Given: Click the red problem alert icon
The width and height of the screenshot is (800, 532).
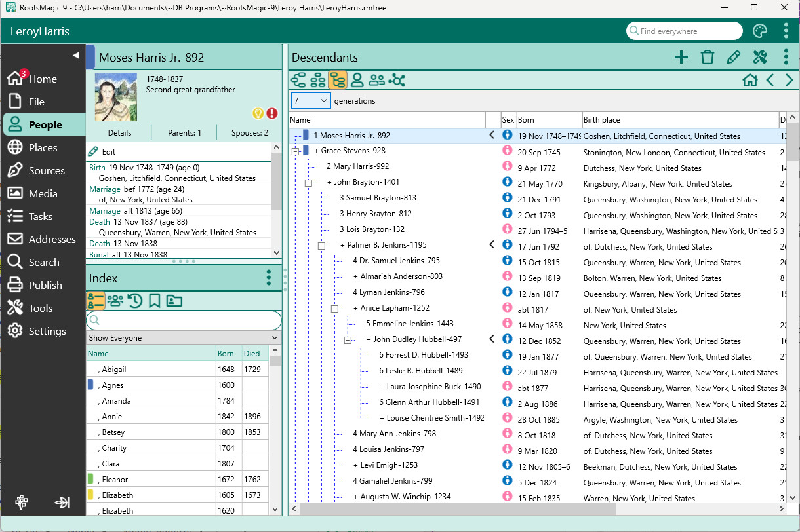Looking at the screenshot, I should click(x=272, y=113).
